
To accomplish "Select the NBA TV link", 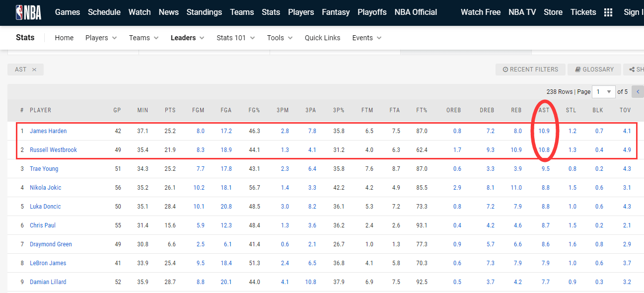I will [522, 12].
